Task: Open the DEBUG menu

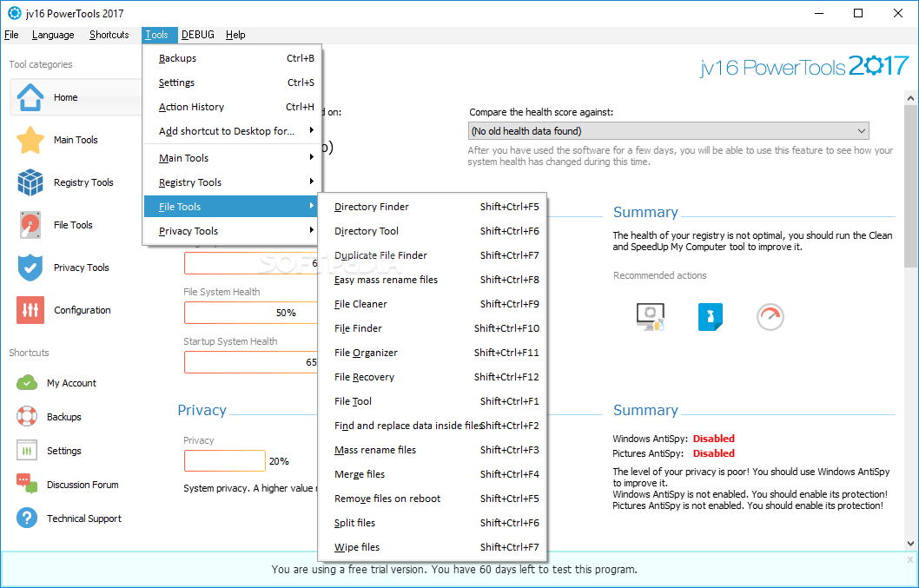Action: [198, 35]
